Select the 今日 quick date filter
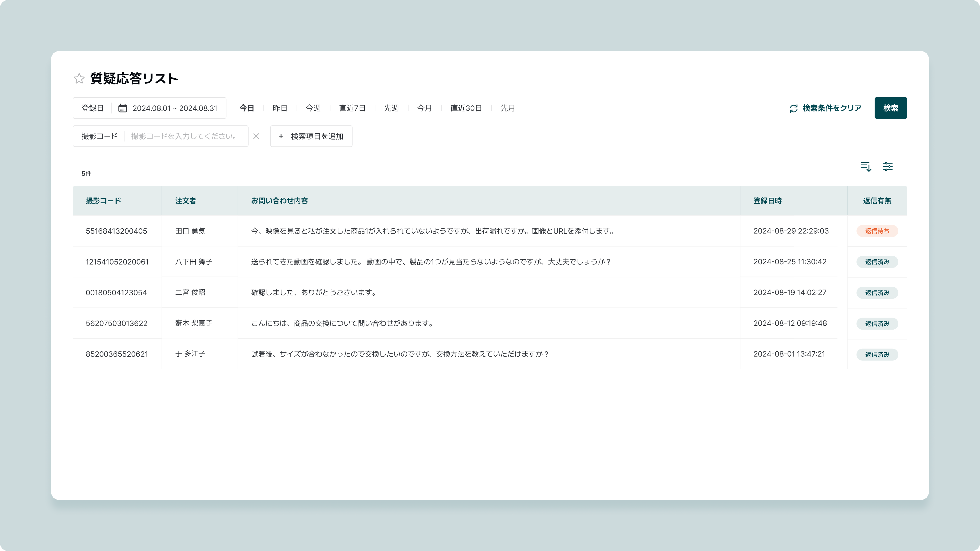 (247, 108)
